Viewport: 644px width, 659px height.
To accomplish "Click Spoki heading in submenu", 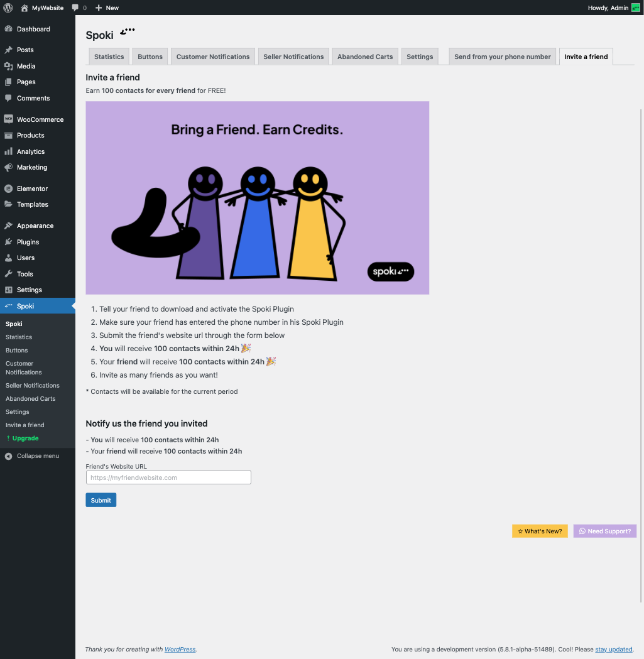I will click(14, 324).
